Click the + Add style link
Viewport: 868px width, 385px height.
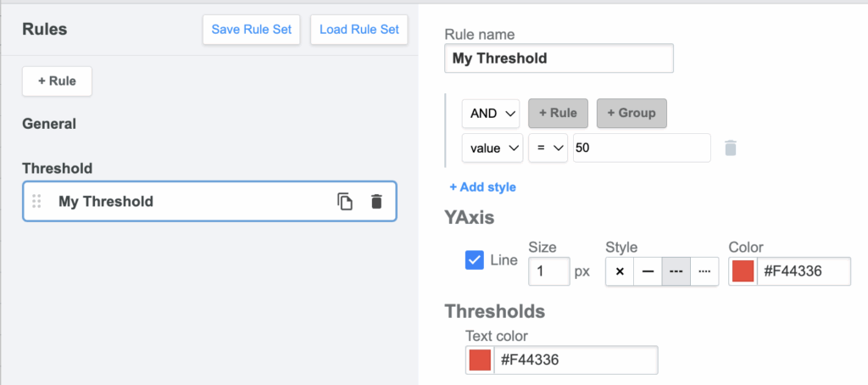coord(482,187)
